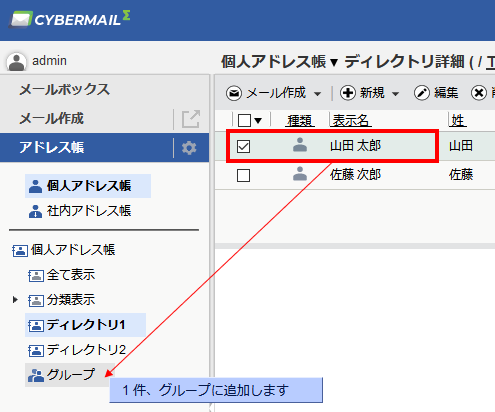The height and width of the screenshot is (412, 495).
Task: Open compose in new window icon
Action: coord(191,119)
